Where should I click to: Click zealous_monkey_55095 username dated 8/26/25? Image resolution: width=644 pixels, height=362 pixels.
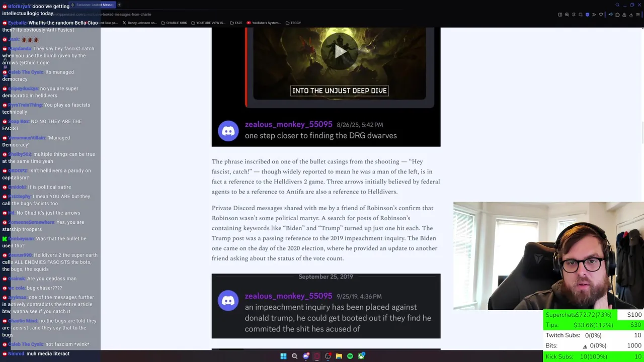coord(288,124)
